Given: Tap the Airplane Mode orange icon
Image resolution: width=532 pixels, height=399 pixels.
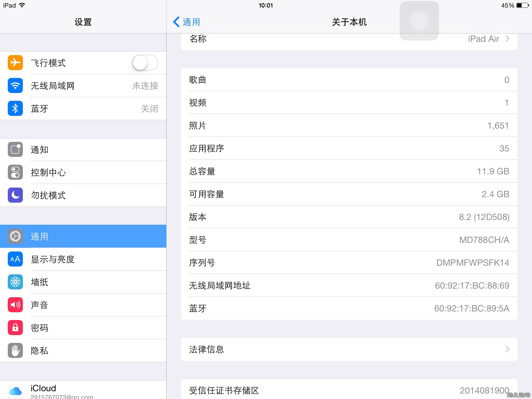Looking at the screenshot, I should coord(15,63).
